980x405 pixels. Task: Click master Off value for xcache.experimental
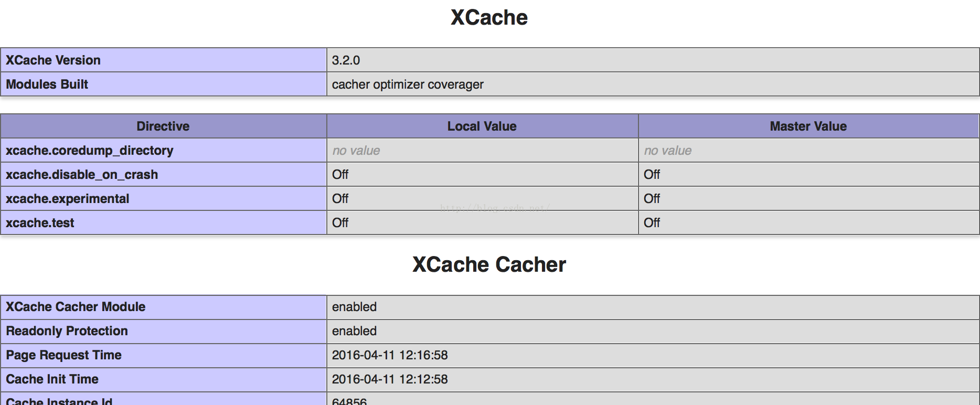point(652,199)
